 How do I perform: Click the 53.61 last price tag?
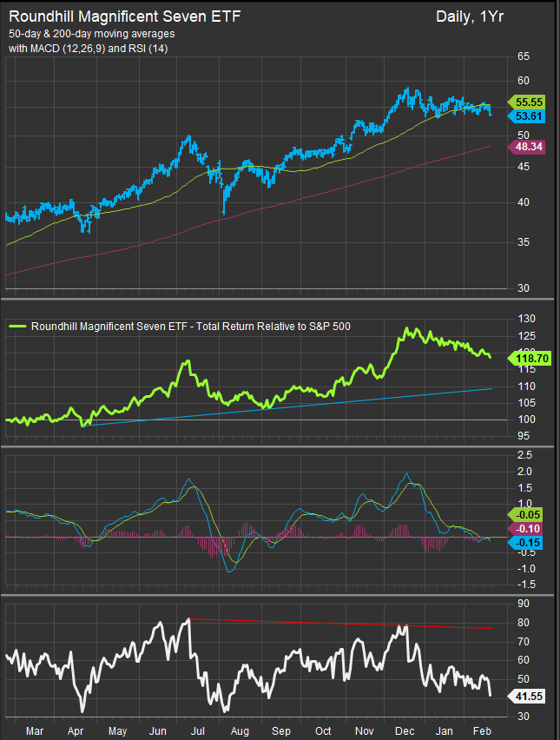[x=526, y=116]
